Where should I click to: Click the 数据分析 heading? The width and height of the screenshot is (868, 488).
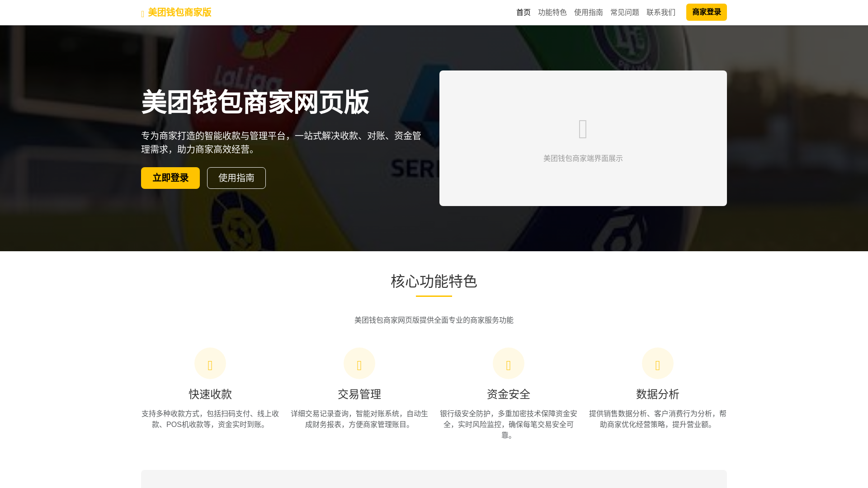coord(658,394)
